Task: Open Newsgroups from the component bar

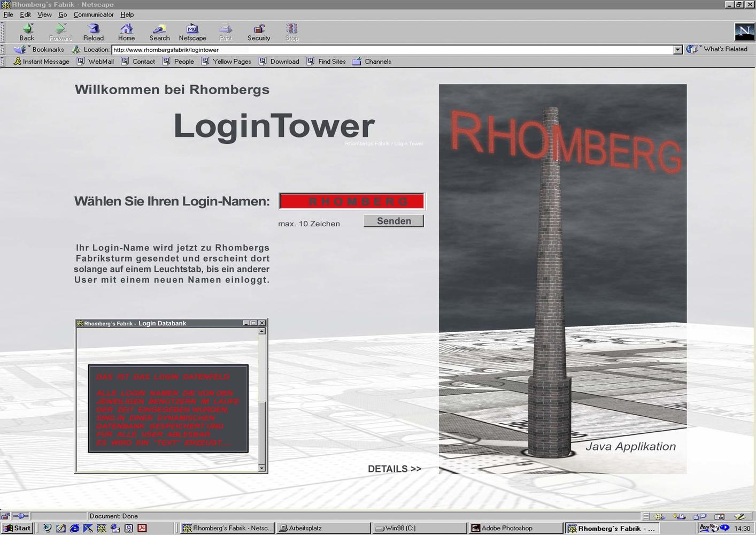Action: [699, 516]
